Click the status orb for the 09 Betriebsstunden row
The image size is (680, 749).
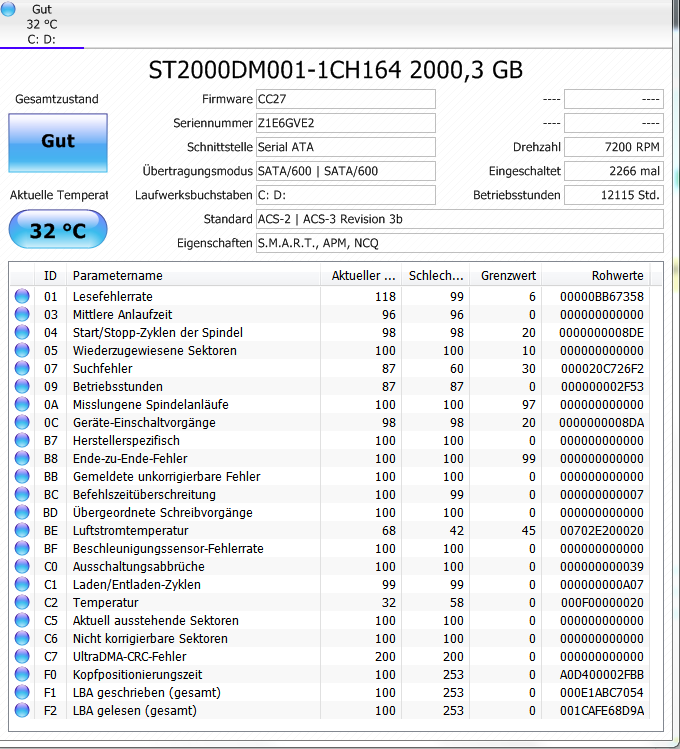22,386
